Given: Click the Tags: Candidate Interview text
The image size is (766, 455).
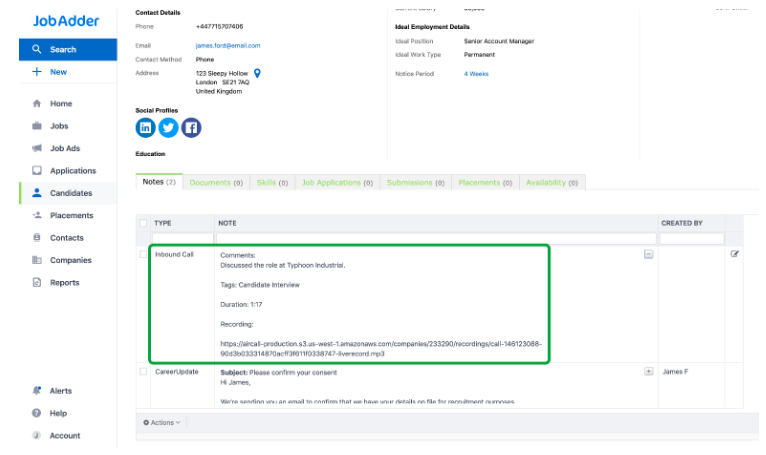Looking at the screenshot, I should (x=260, y=285).
